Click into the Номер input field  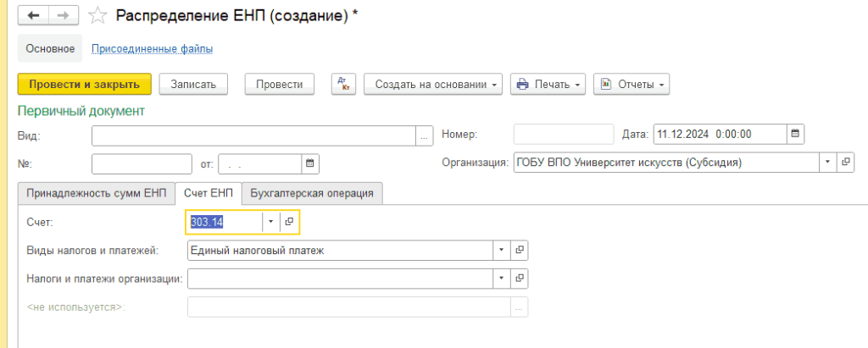click(x=563, y=134)
